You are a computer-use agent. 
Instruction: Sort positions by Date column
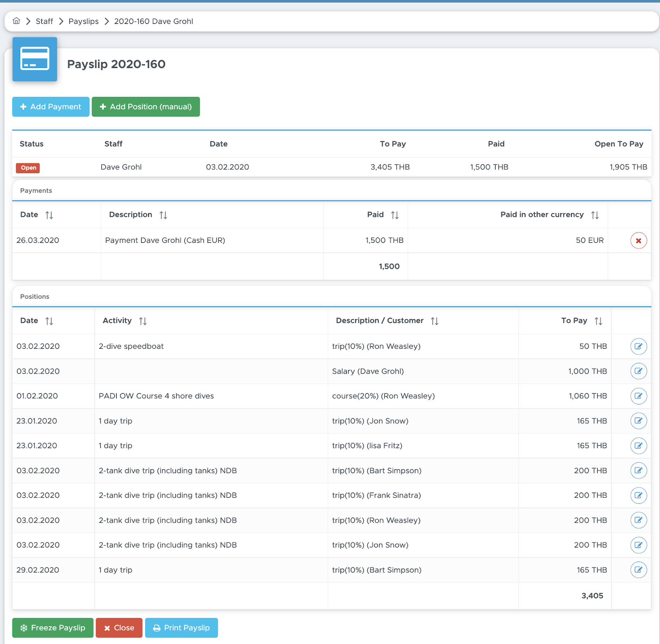tap(49, 321)
